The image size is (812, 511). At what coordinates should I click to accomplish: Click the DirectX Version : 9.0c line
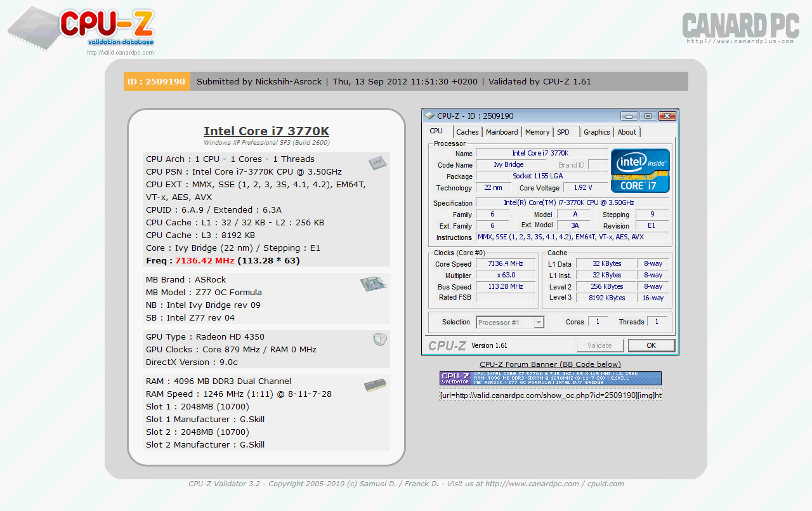point(192,362)
